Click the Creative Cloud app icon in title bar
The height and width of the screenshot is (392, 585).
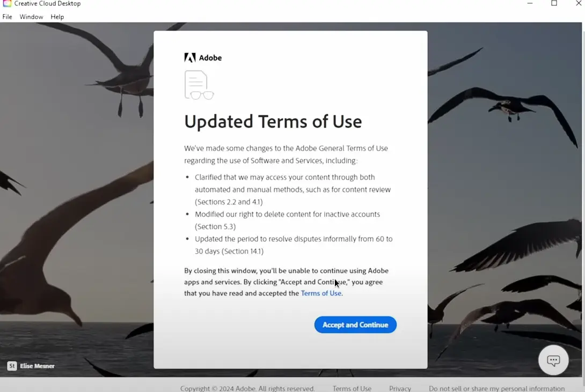coord(7,3)
